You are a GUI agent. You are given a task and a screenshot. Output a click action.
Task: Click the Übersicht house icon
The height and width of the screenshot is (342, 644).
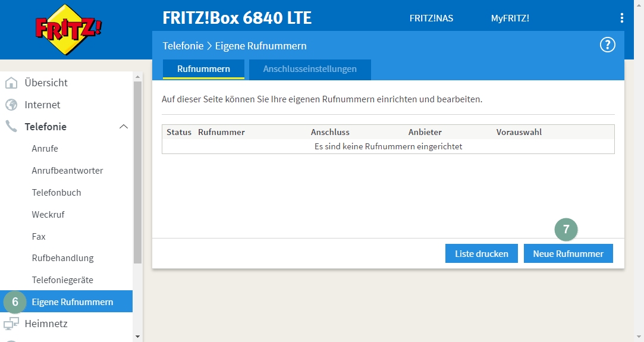(11, 83)
